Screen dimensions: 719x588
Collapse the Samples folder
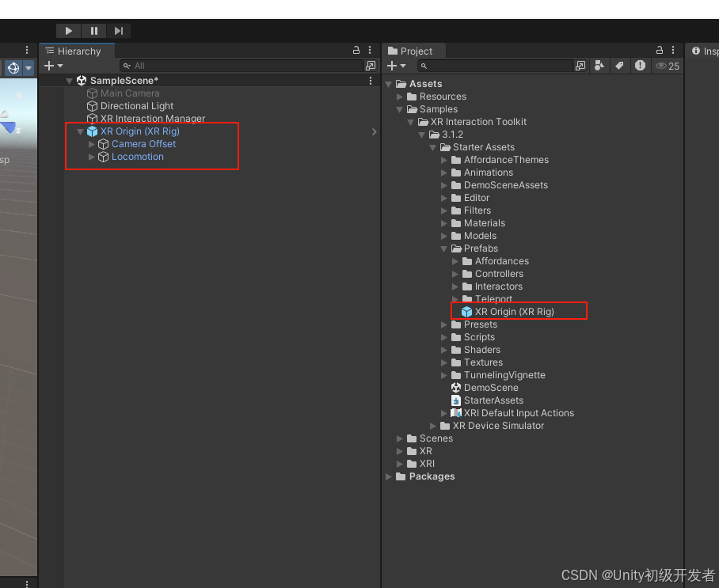(399, 109)
